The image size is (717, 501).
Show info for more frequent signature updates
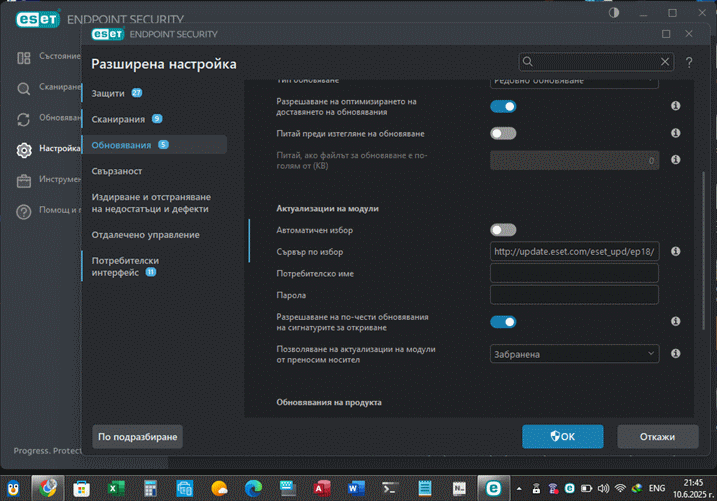tap(675, 321)
